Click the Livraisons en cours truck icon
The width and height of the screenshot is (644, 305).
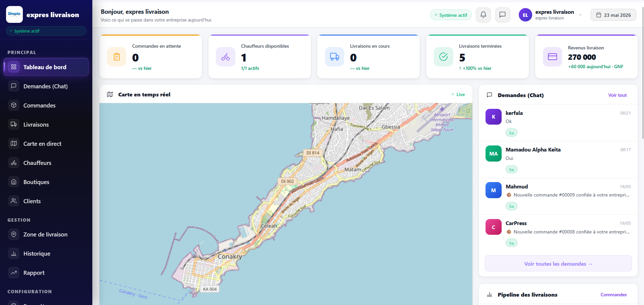click(x=334, y=57)
